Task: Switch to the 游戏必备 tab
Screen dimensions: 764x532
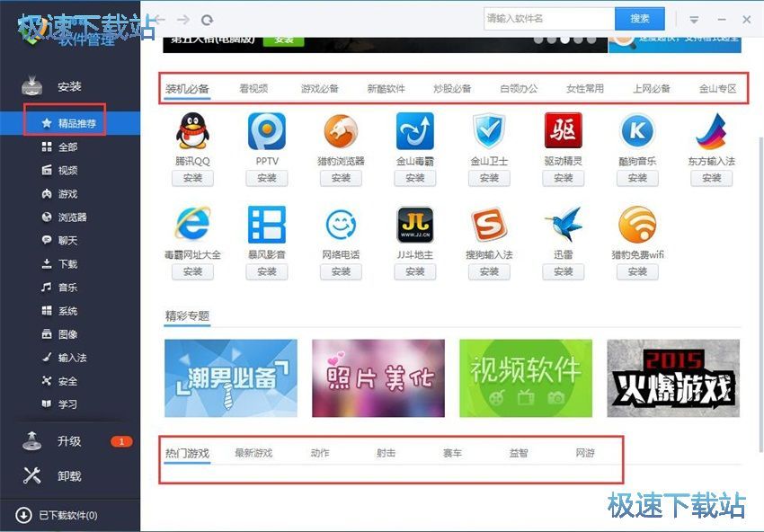Action: point(320,89)
